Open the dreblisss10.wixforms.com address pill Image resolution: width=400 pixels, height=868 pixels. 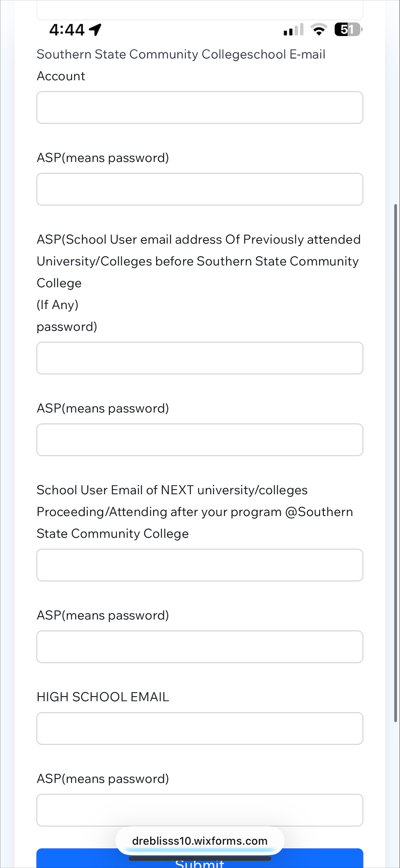[x=200, y=841]
